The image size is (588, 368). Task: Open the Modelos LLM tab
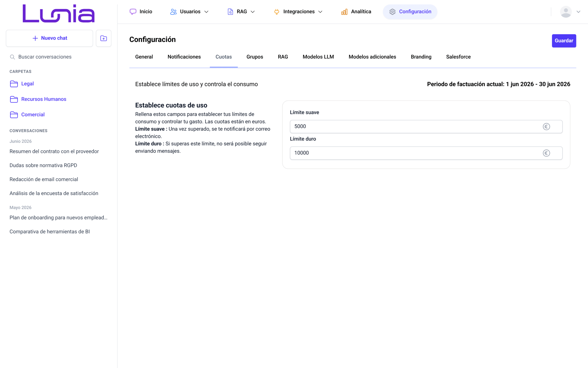point(318,57)
